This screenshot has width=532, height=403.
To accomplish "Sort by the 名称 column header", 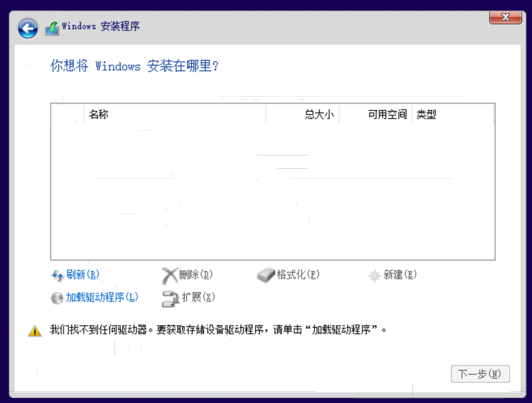I will tap(98, 115).
